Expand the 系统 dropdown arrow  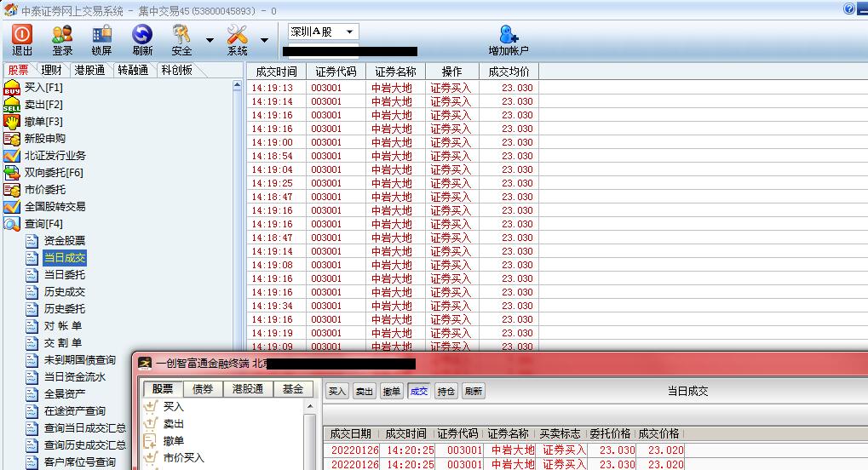[x=265, y=40]
